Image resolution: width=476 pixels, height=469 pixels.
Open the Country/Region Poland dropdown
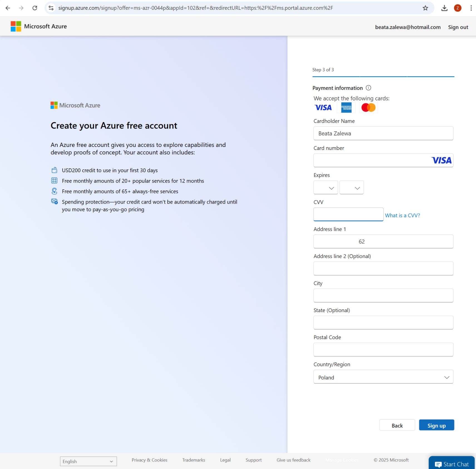[383, 377]
